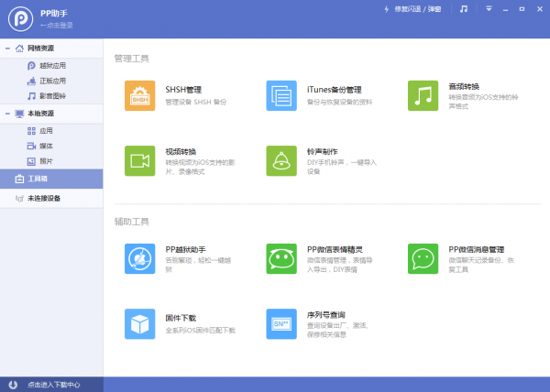The image size is (550, 392).
Task: Click the 铃声制作 title text
Action: point(322,152)
